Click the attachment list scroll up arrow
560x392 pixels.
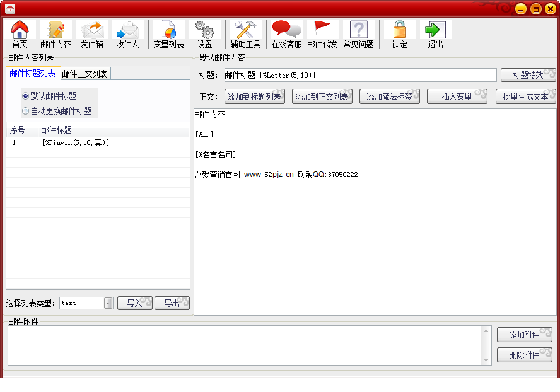click(x=486, y=331)
